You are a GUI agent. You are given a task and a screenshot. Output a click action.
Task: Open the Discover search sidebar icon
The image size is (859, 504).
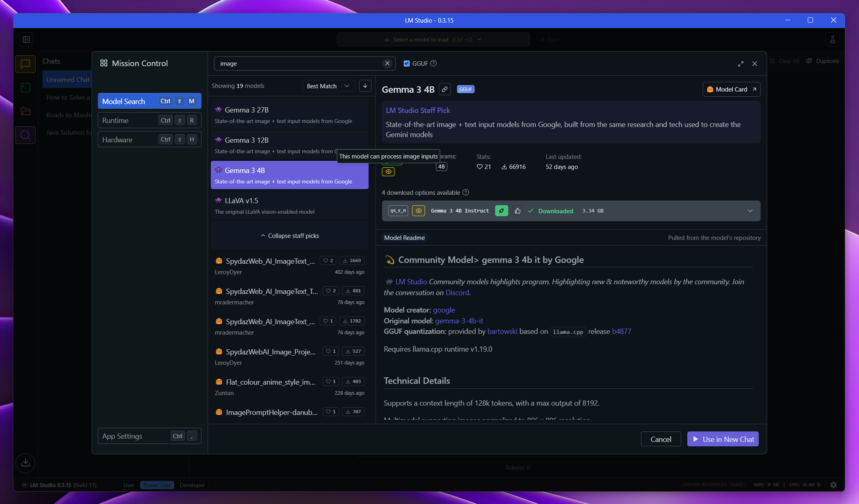25,135
